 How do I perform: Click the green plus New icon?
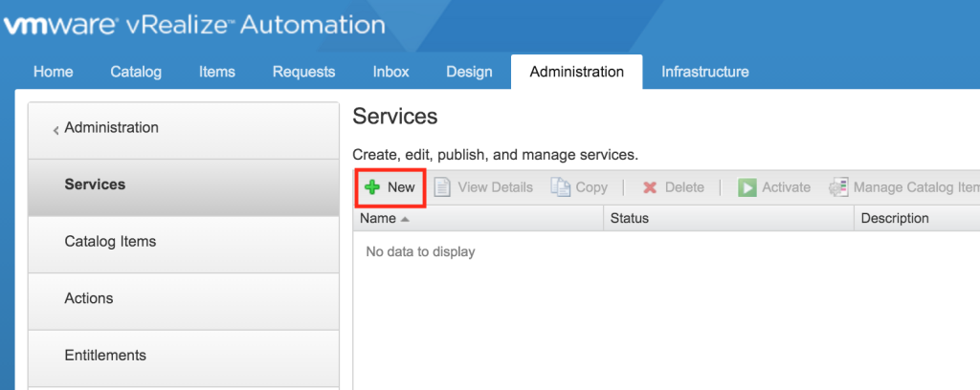click(372, 187)
